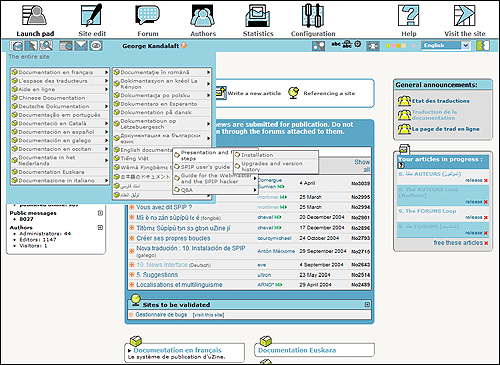Click the section cube icon above Documentation en français
Viewport: 500px width, 365px height.
pyautogui.click(x=136, y=341)
